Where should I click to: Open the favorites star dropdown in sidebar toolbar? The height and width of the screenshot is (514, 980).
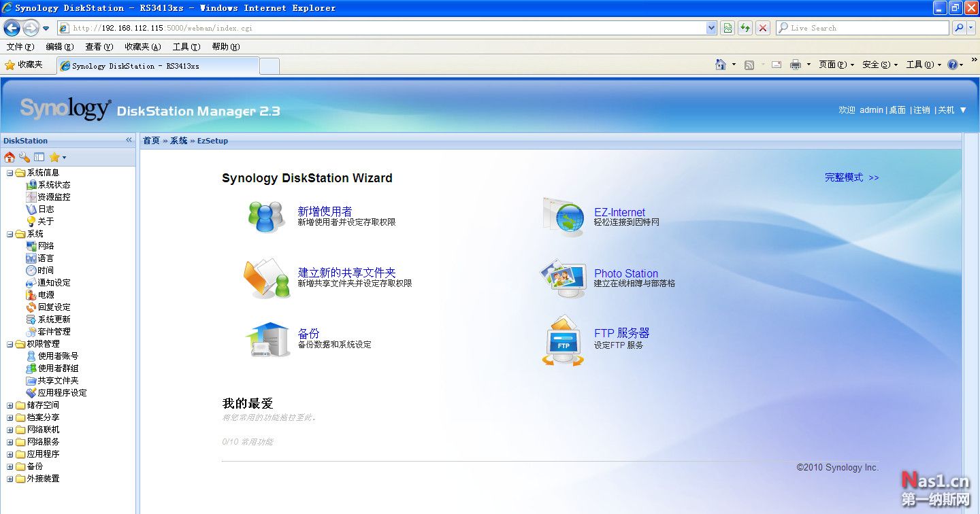tap(57, 157)
